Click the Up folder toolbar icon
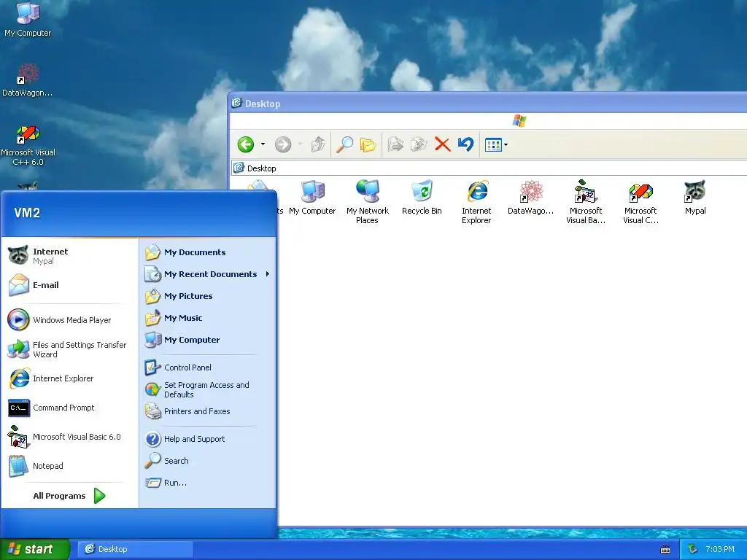The image size is (747, 560). (x=318, y=144)
